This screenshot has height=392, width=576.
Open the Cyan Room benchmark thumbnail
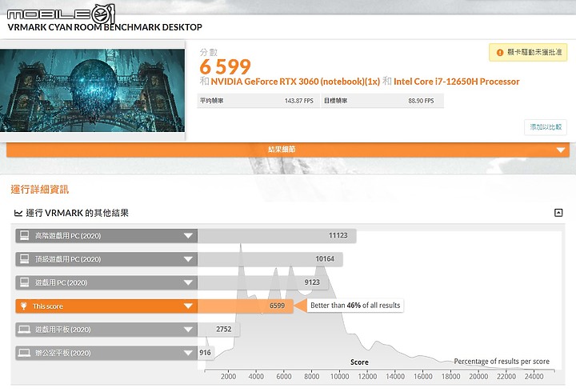(x=92, y=90)
